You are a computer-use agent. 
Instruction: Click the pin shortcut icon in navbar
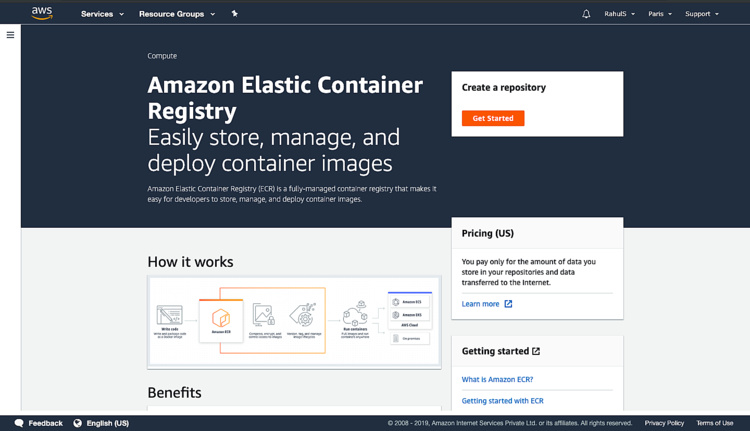tap(234, 14)
